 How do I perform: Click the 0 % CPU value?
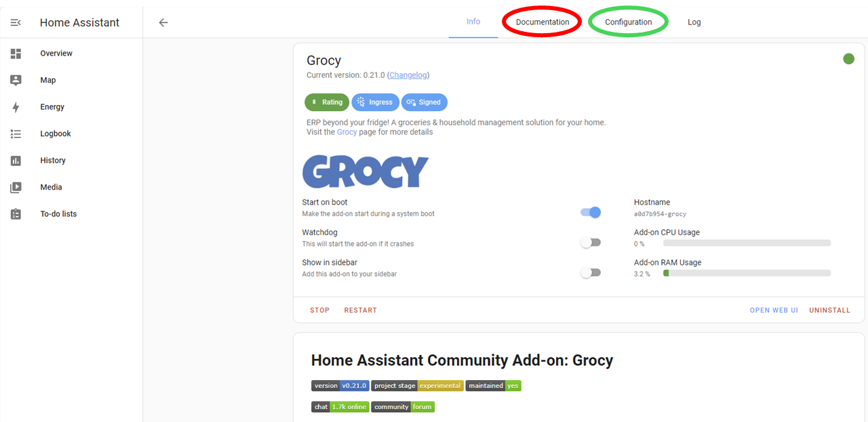639,244
